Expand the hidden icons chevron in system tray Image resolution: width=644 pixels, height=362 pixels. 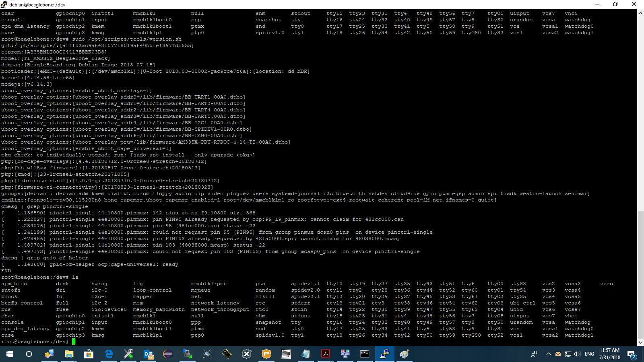coord(549,354)
